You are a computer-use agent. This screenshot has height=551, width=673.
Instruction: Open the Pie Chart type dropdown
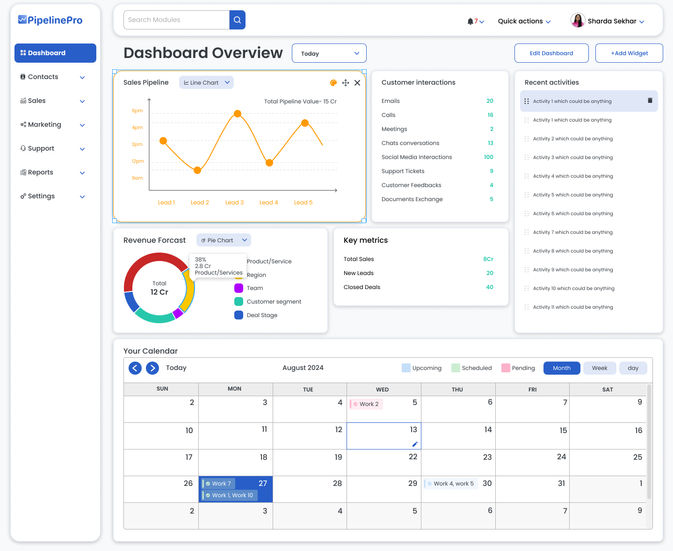[224, 240]
